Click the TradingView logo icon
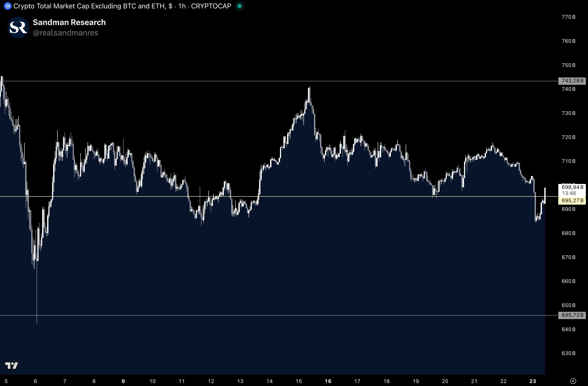Viewport: 588px width, 386px height. tap(11, 365)
